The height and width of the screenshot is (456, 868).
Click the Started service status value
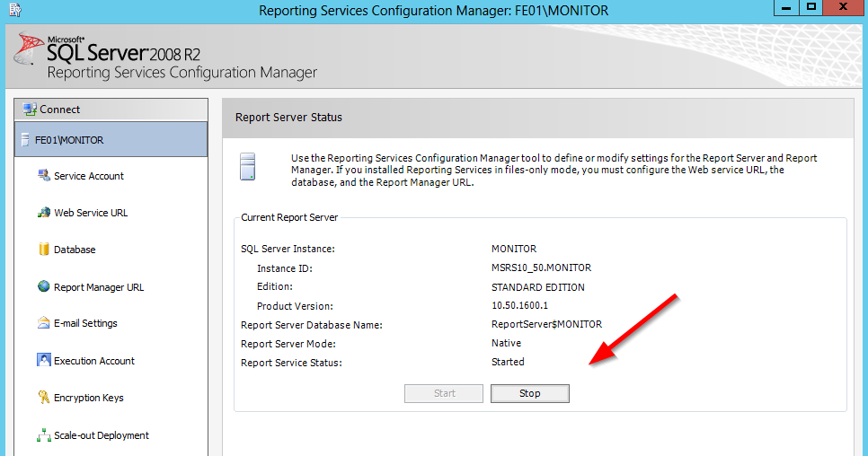[x=508, y=362]
